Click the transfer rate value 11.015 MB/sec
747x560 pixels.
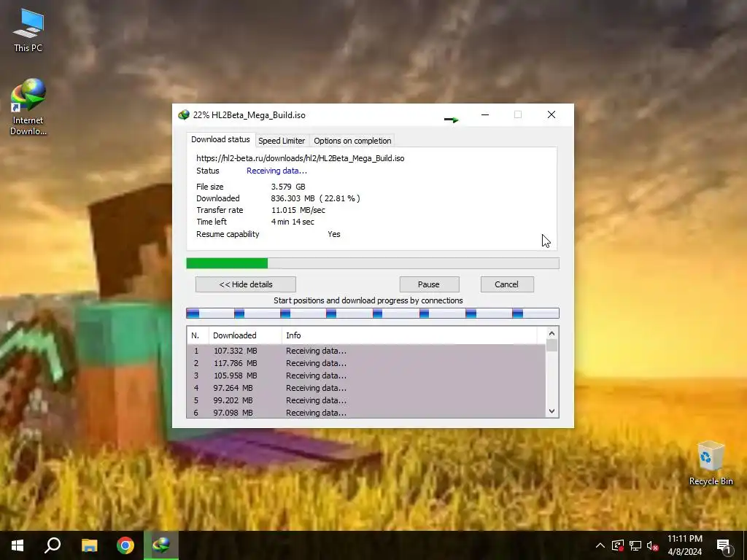click(298, 210)
